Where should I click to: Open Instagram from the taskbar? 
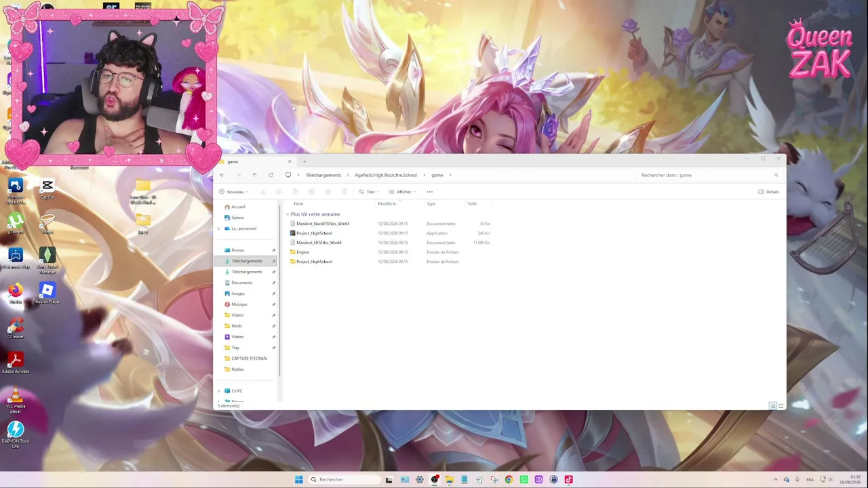click(538, 480)
